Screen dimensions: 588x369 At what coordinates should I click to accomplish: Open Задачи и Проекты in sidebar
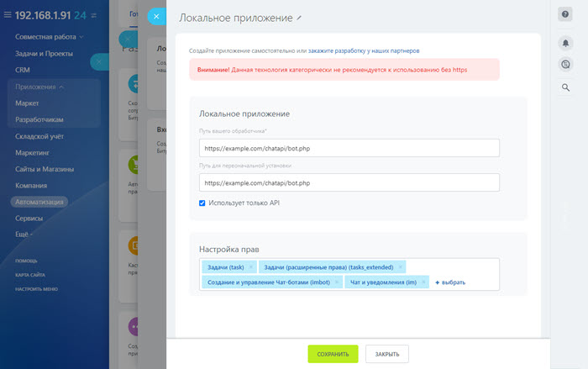(44, 53)
